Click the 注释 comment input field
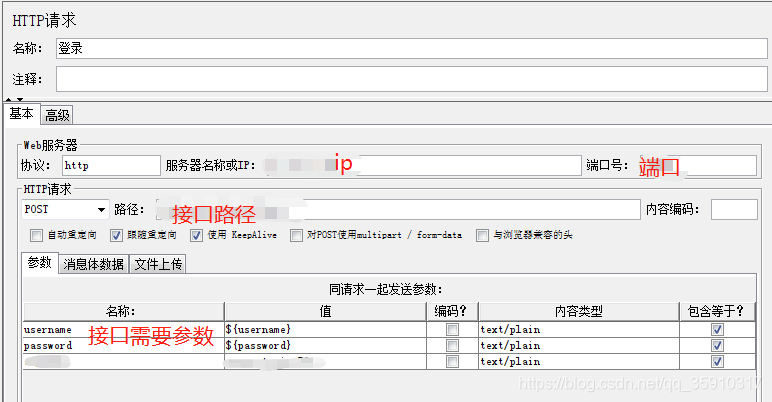 (x=412, y=79)
